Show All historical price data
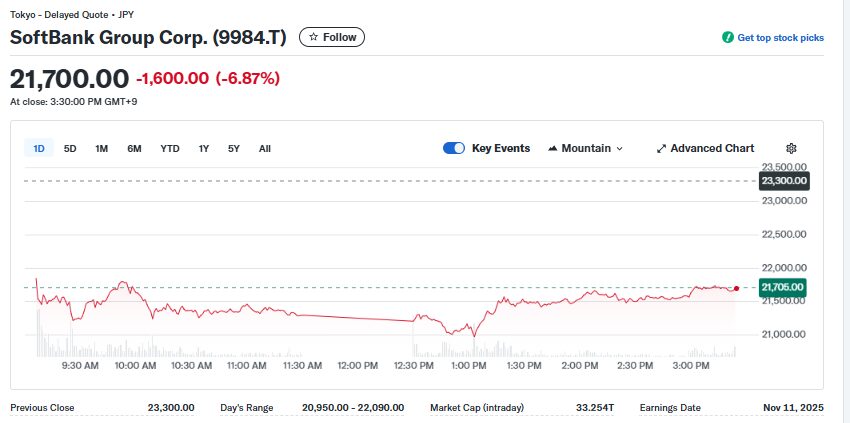 (x=264, y=148)
